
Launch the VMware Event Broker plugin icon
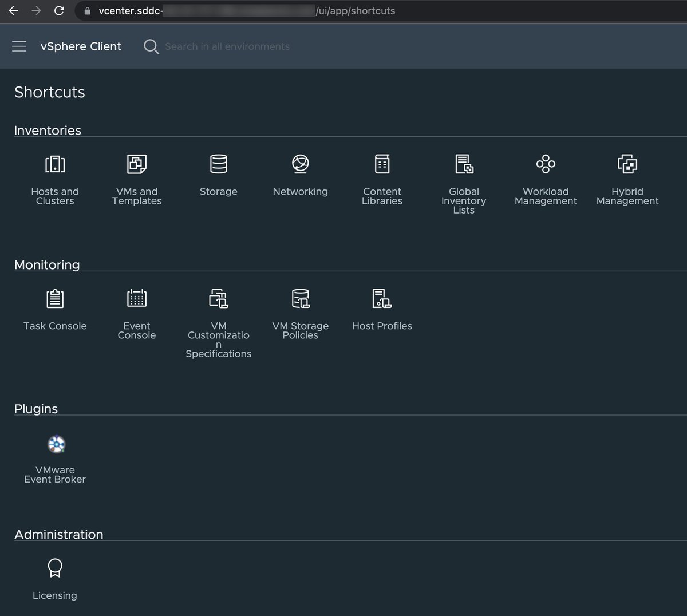tap(56, 444)
